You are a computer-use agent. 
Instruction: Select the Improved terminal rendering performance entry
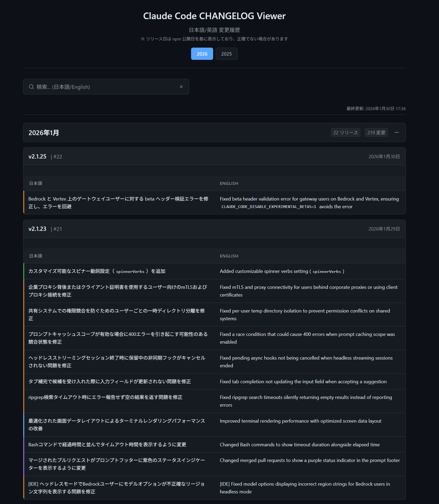coord(300,421)
